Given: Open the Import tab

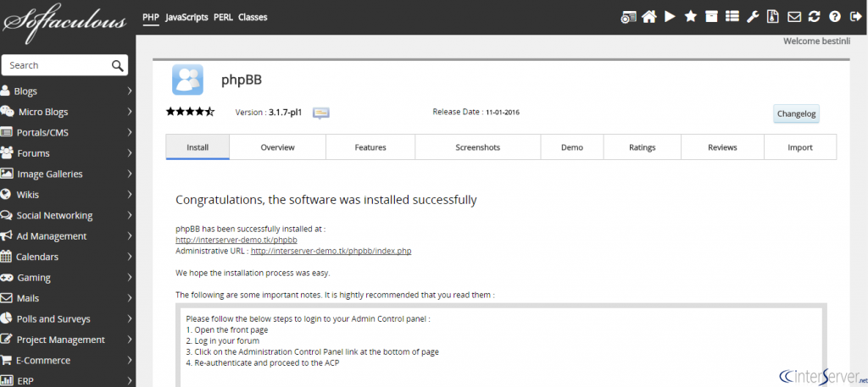Looking at the screenshot, I should (x=800, y=147).
